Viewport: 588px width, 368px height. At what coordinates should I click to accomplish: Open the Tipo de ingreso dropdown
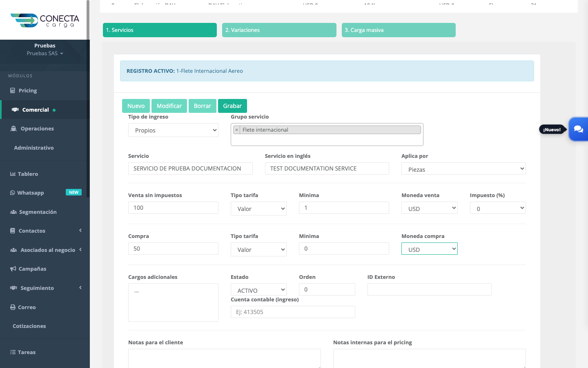(173, 130)
